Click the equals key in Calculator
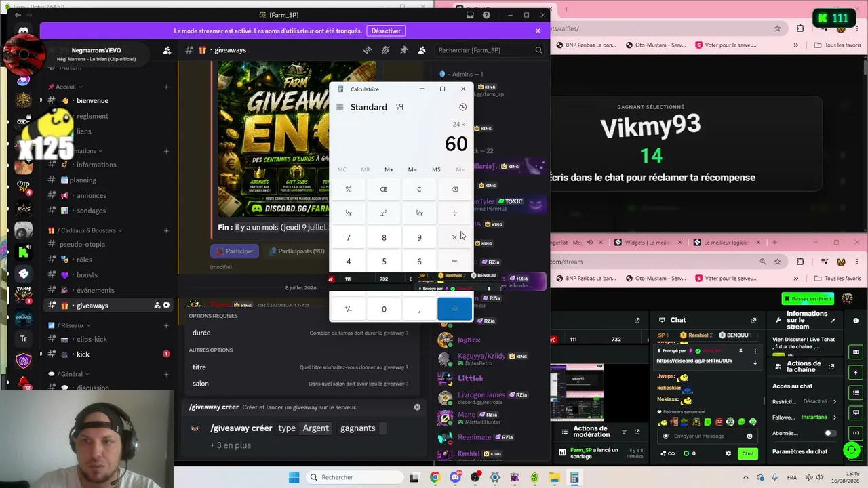868x488 pixels. click(454, 309)
